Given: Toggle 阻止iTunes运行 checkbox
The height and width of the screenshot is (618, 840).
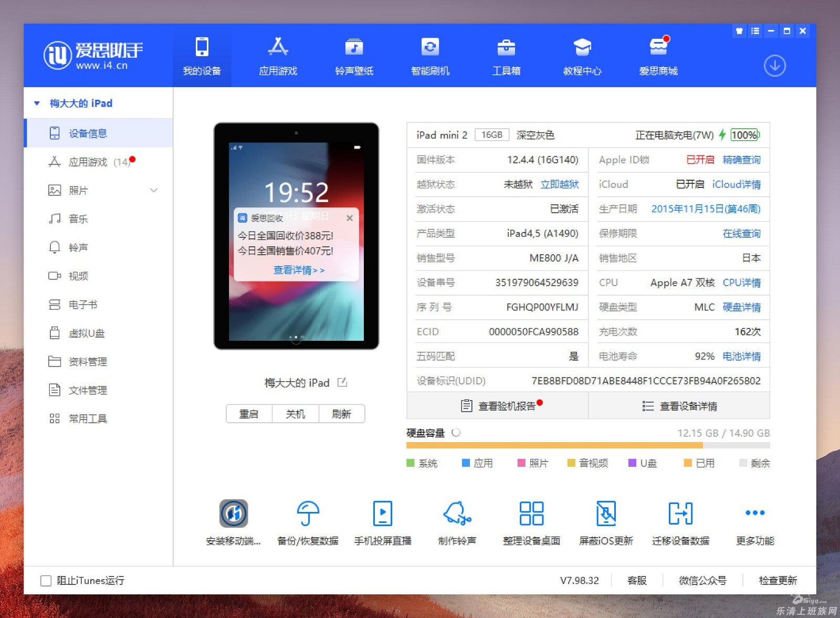Looking at the screenshot, I should (46, 580).
